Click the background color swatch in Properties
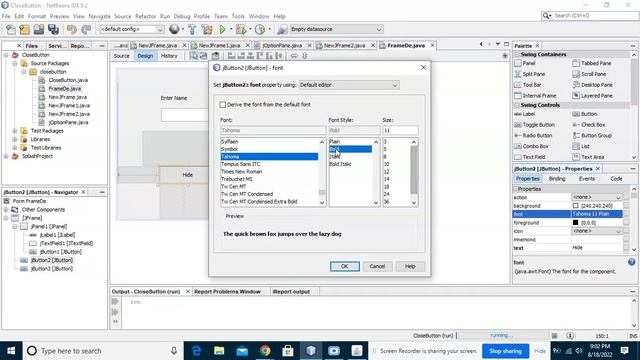 click(575, 206)
